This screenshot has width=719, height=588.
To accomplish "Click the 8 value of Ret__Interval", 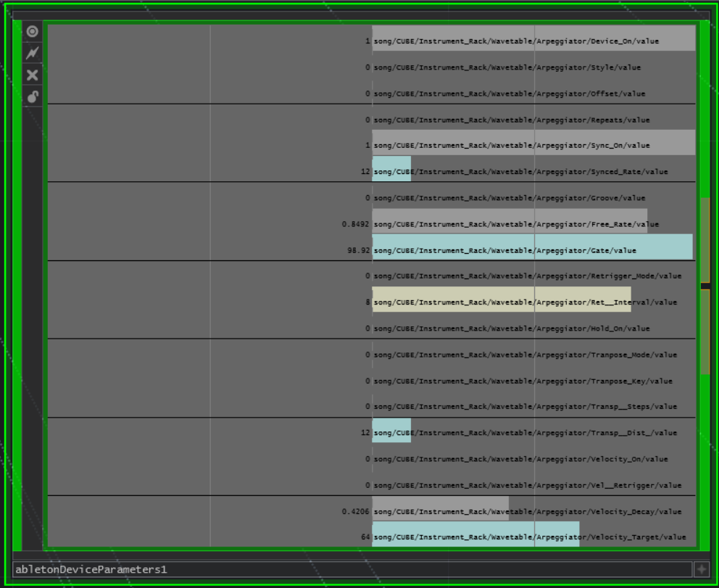I will click(x=367, y=302).
